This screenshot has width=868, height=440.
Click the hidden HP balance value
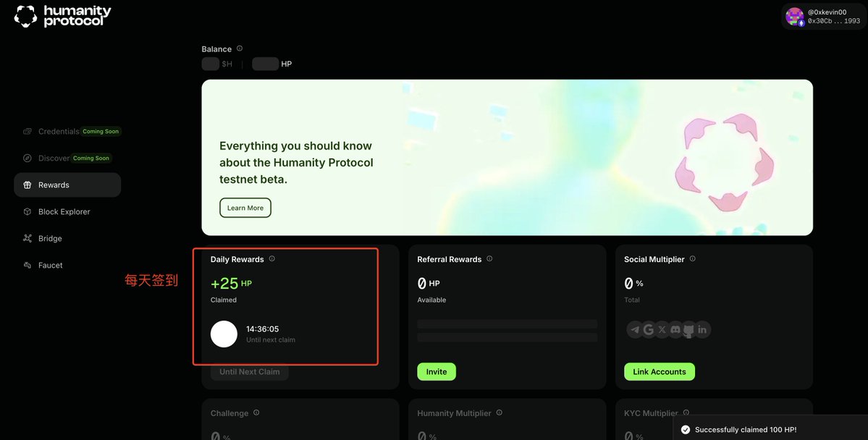[x=265, y=64]
